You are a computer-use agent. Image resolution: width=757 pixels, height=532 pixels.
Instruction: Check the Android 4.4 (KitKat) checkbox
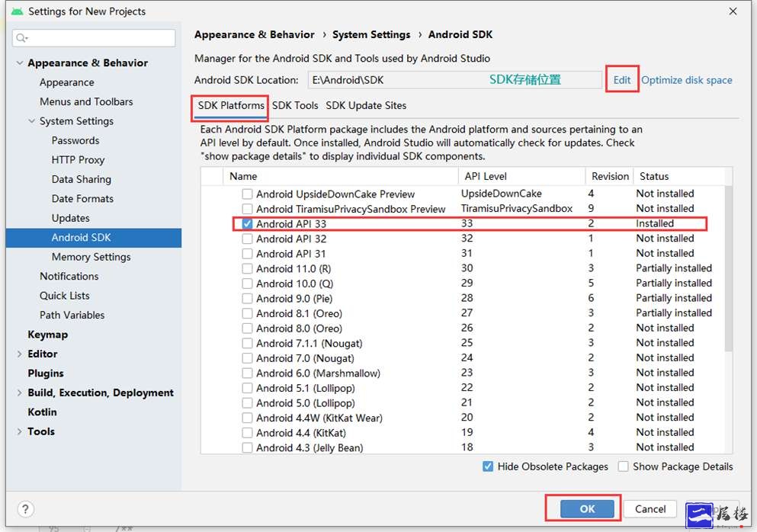tap(247, 434)
